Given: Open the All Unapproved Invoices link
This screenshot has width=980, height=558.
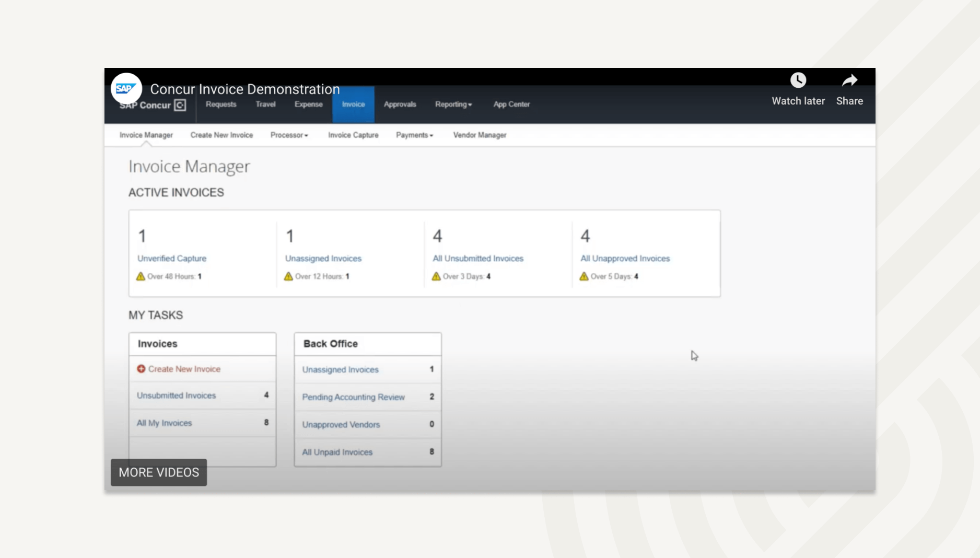Looking at the screenshot, I should point(625,258).
